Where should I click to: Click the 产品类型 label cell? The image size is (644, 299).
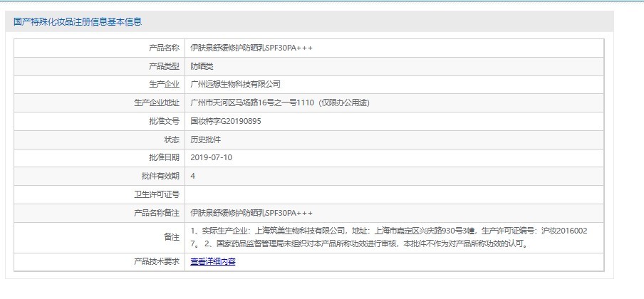tap(100, 66)
